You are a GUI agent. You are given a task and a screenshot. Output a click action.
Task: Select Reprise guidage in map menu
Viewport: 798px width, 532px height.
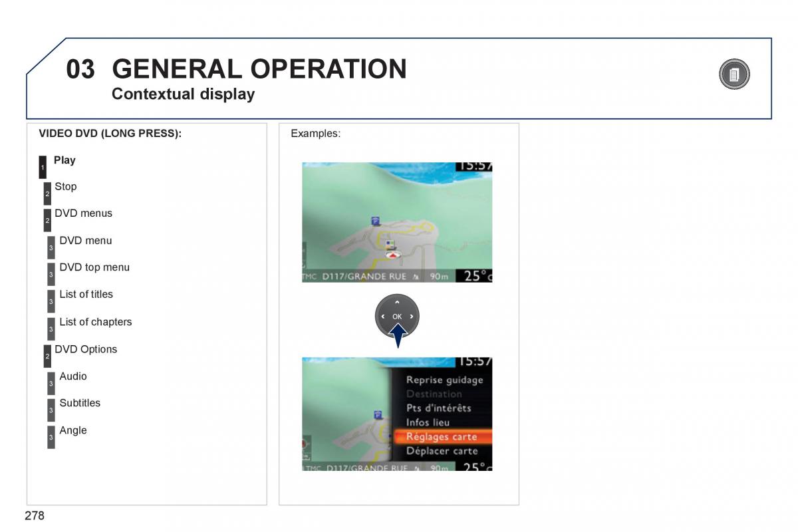(445, 380)
